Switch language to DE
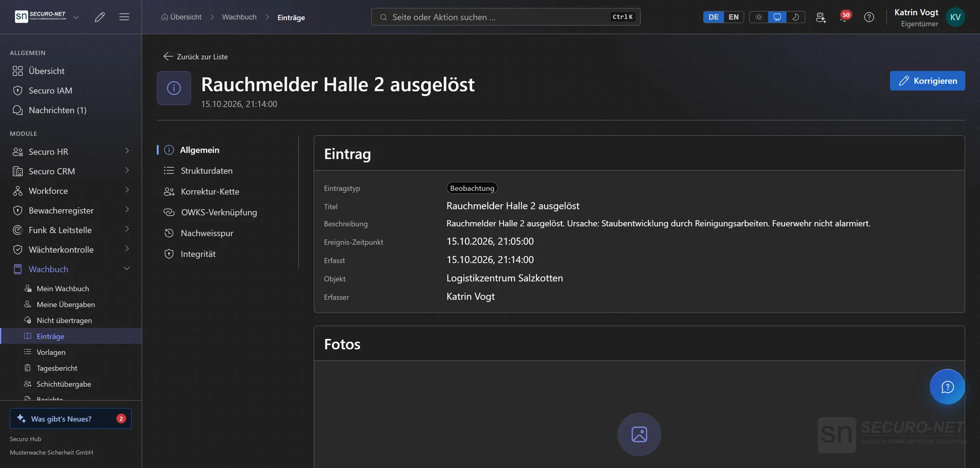Screen dimensions: 980x468 click(x=713, y=17)
